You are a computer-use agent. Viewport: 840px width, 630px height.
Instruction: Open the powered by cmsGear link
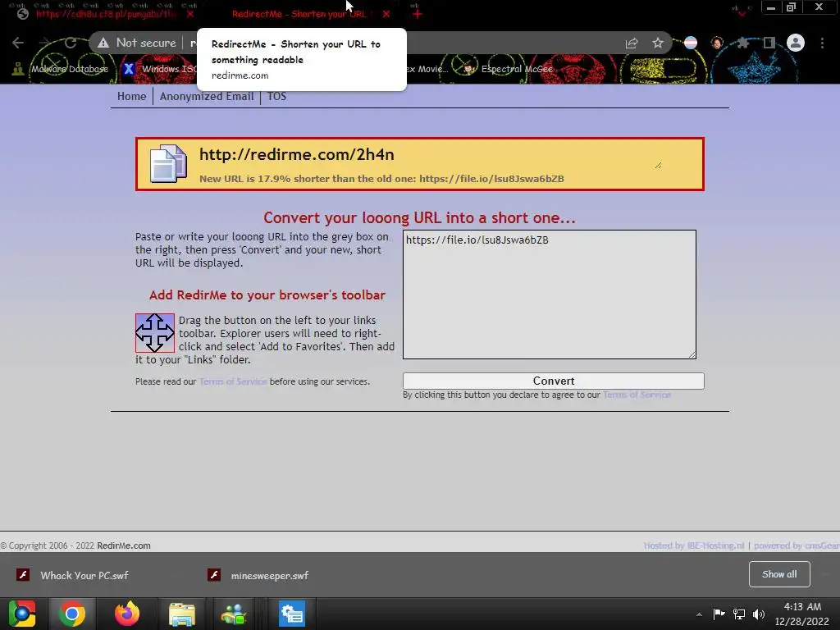tap(797, 546)
